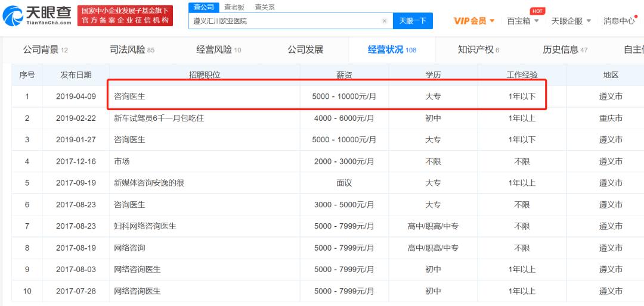Open the 百宝箱 dropdown menu
The height and width of the screenshot is (306, 644).
522,21
